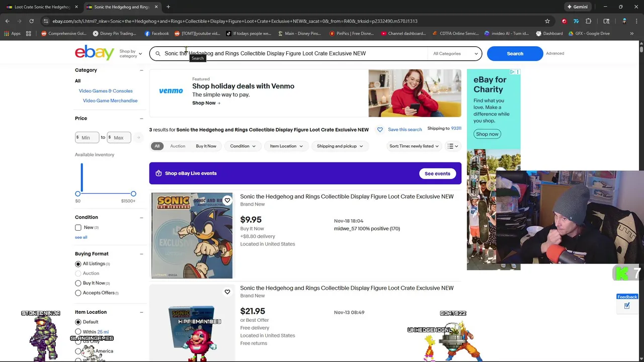The image size is (644, 362).
Task: Click see all under Condition
Action: [81, 237]
